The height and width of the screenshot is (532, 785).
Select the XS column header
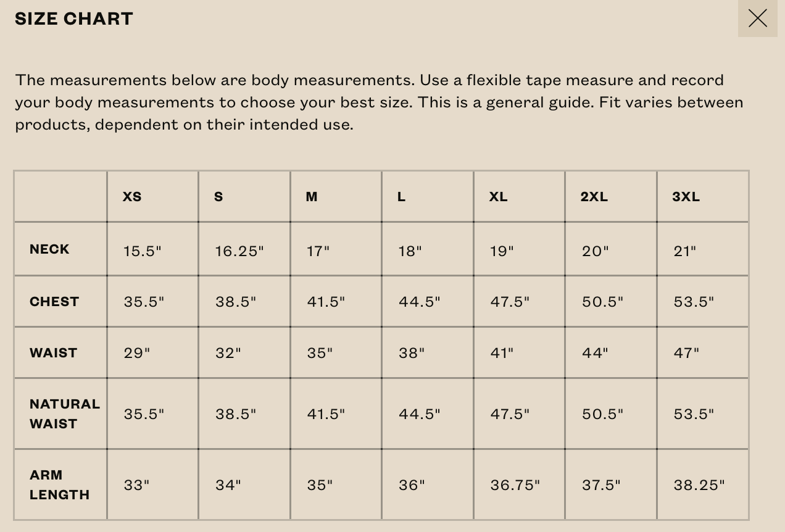coord(132,197)
